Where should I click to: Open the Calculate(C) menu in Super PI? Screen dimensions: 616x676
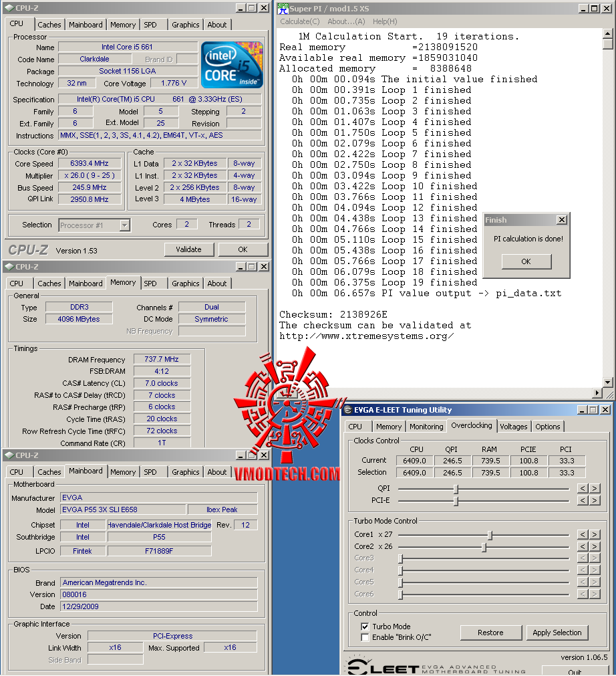point(300,21)
